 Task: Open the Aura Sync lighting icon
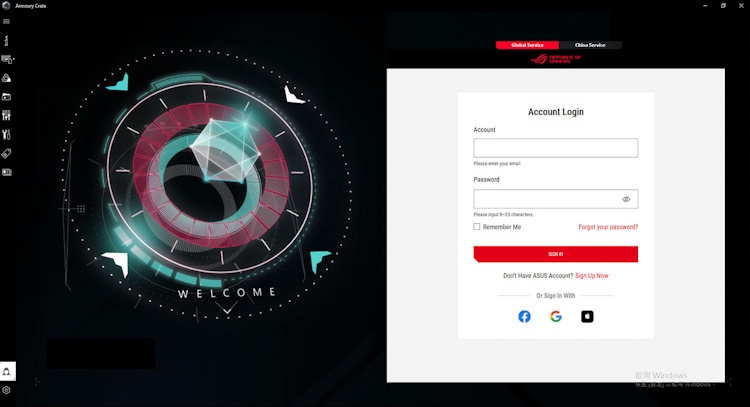click(x=6, y=78)
